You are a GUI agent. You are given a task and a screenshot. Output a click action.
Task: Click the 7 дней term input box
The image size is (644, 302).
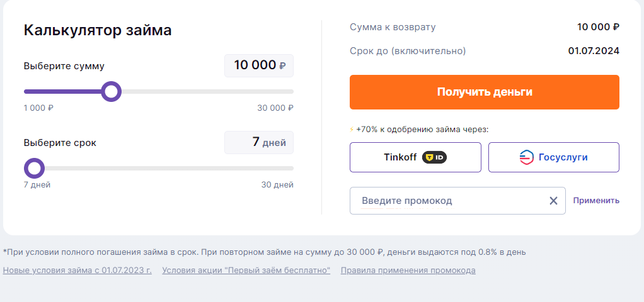coord(259,142)
